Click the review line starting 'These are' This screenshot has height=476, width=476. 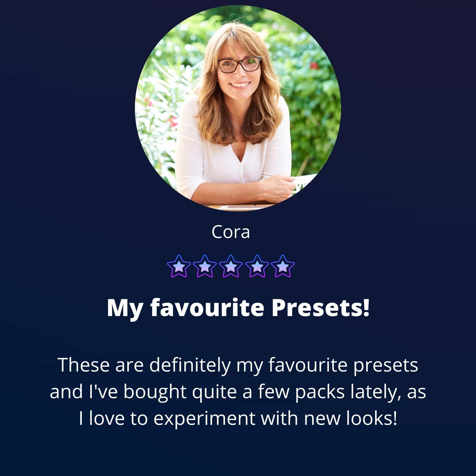coord(238,366)
